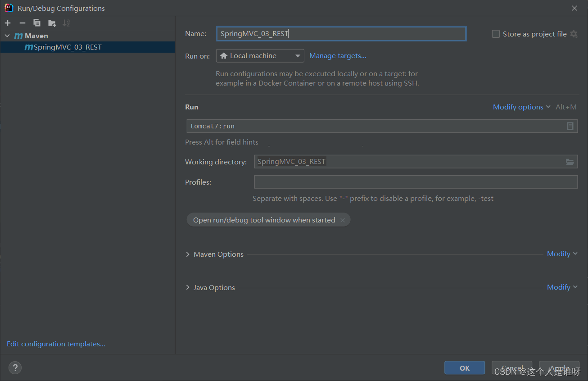Browse working directory with folder icon
Screen dimensions: 588x381
(x=570, y=162)
